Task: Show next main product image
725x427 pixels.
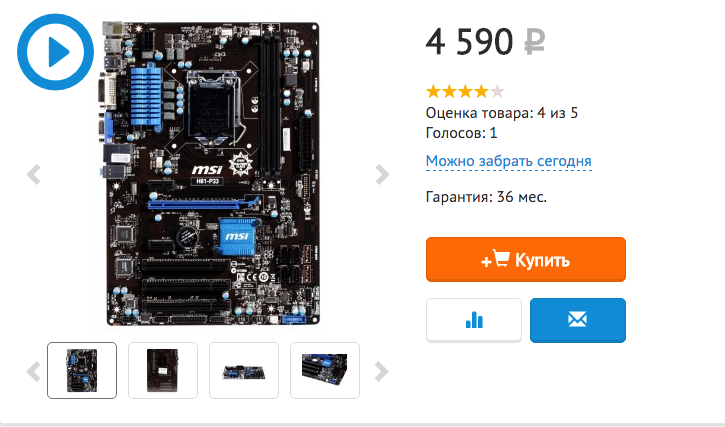Action: click(x=382, y=174)
